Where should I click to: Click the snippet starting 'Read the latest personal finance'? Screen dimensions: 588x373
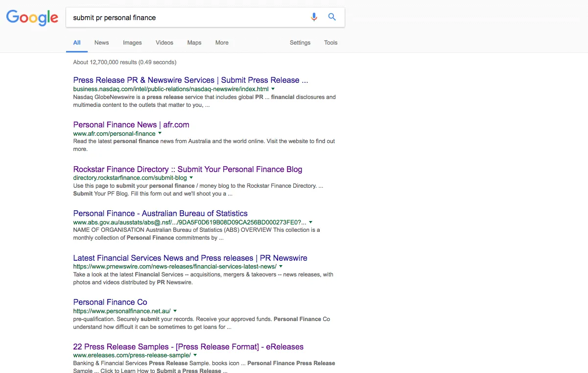204,145
